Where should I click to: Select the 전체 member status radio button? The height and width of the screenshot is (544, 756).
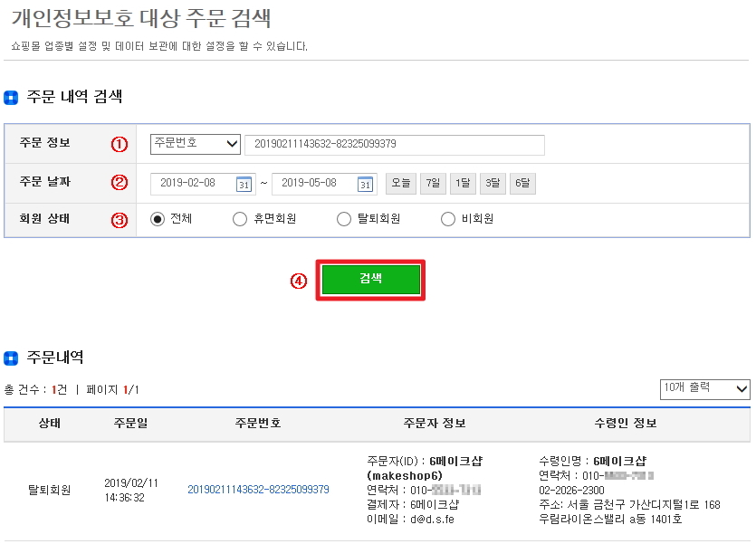158,219
